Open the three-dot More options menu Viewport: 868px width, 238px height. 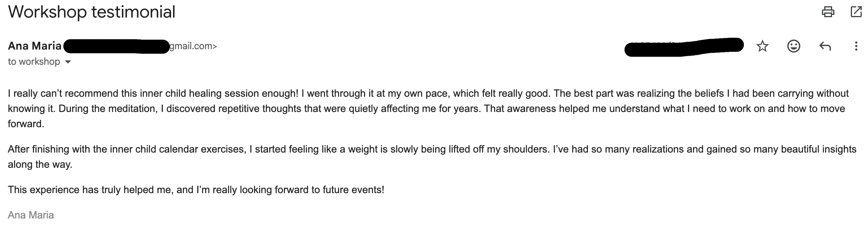[856, 46]
